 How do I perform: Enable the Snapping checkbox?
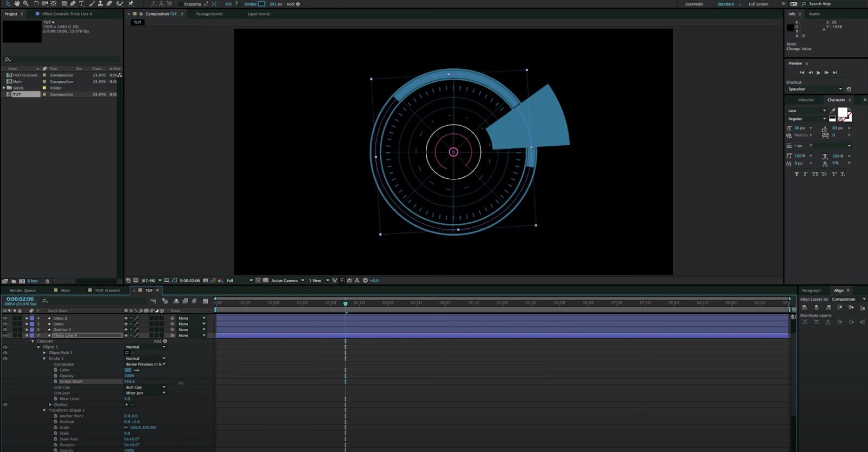click(x=181, y=4)
